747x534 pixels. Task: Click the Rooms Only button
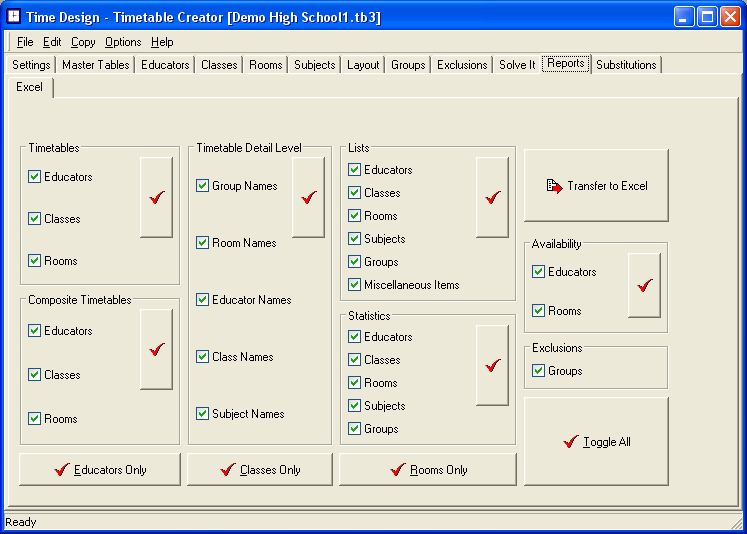428,470
